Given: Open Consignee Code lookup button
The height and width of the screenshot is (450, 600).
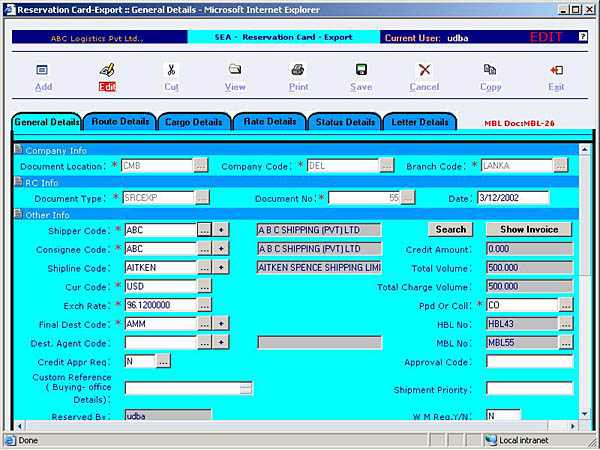Looking at the screenshot, I should click(204, 249).
